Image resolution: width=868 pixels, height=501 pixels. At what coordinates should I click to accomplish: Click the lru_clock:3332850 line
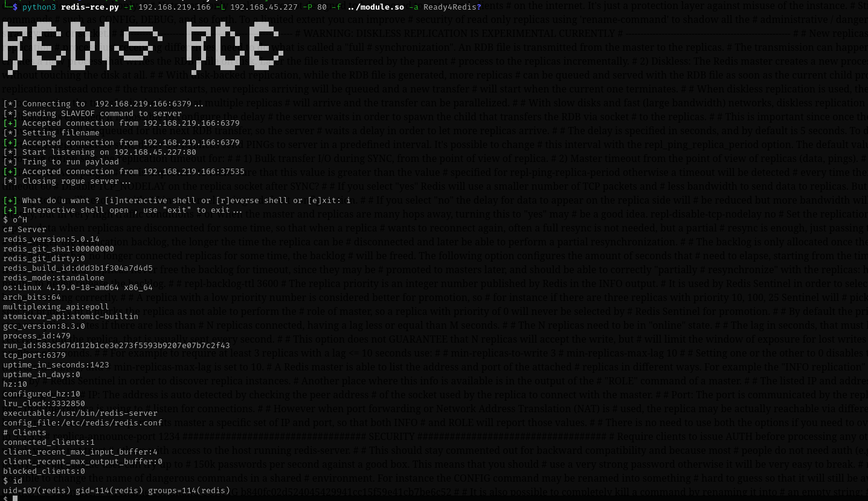point(44,404)
